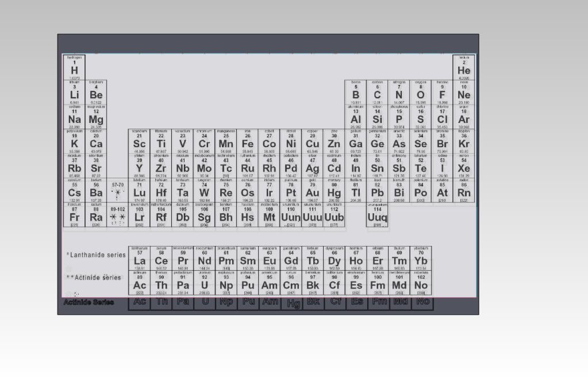Select the Sodium (Na) element tile

pyautogui.click(x=74, y=117)
